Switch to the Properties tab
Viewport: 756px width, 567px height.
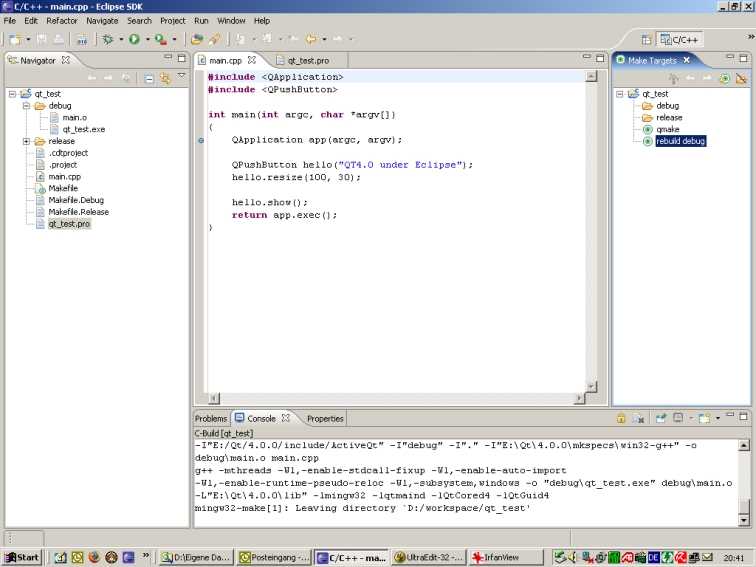coord(325,418)
